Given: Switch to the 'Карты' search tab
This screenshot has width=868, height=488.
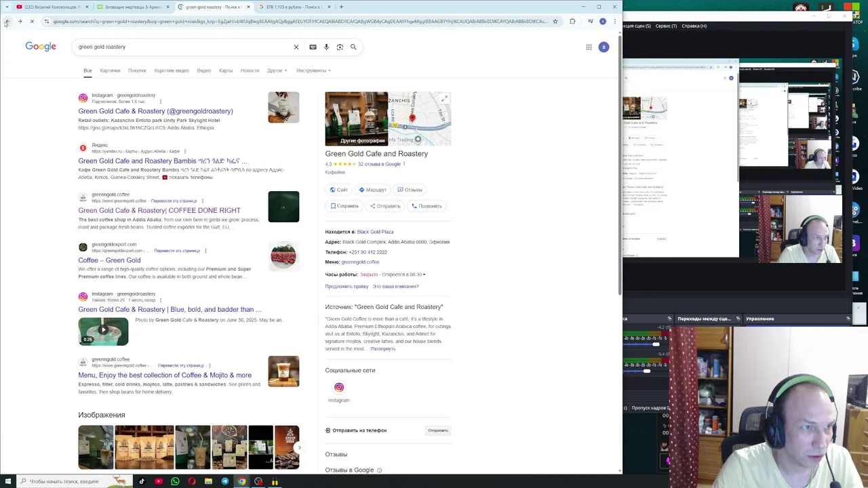Looking at the screenshot, I should [226, 70].
